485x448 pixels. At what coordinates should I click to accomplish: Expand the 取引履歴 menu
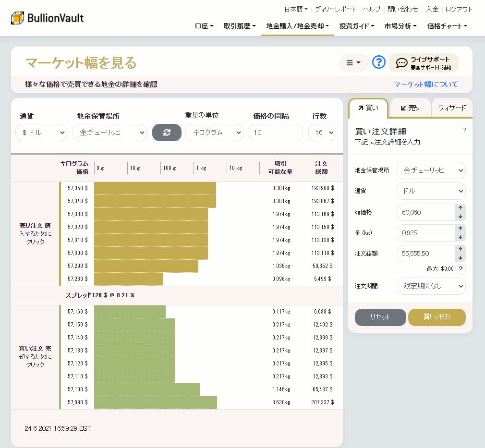pyautogui.click(x=240, y=26)
